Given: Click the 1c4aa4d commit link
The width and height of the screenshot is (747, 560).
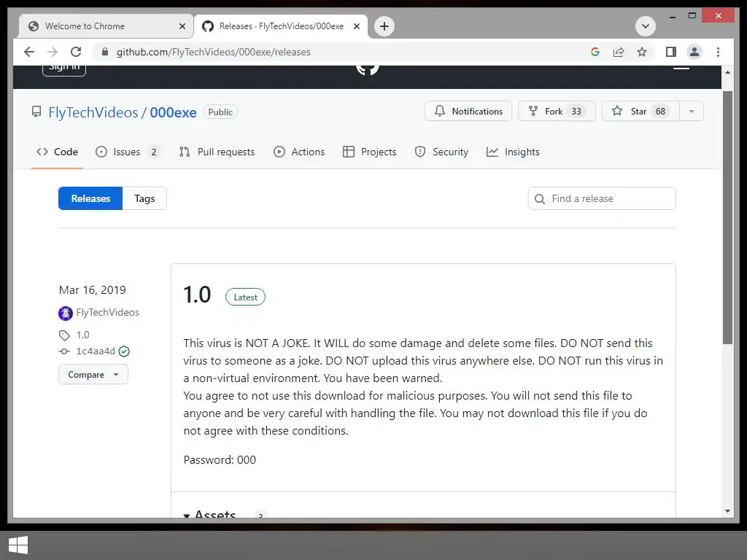Looking at the screenshot, I should coord(96,351).
